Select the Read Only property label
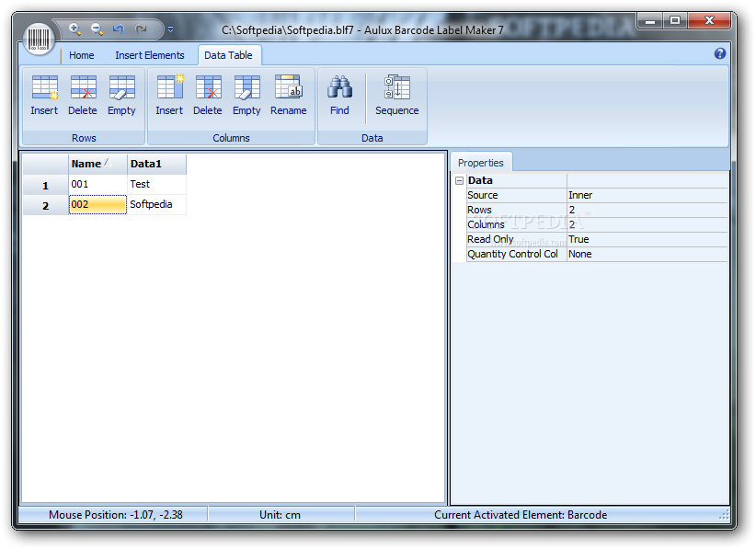This screenshot has height=549, width=756. 516,239
